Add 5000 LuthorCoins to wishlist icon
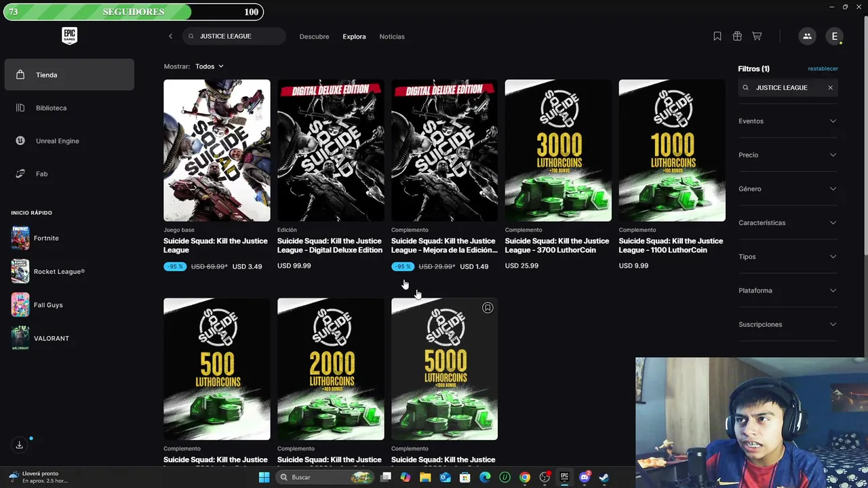Screen dimensions: 868x488 coord(488,308)
